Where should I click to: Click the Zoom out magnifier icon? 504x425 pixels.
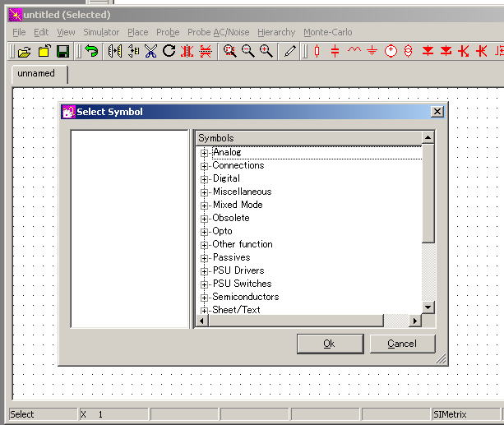click(x=247, y=51)
